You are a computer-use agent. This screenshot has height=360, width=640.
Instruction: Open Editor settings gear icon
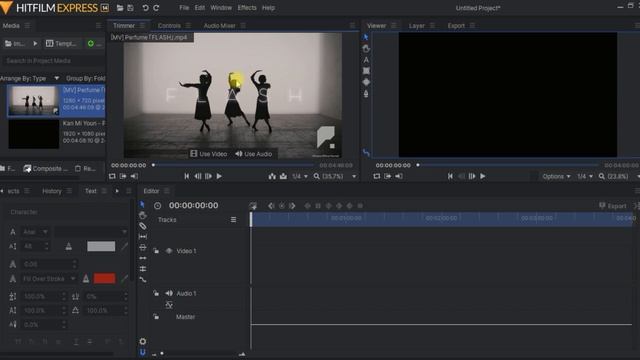click(142, 341)
